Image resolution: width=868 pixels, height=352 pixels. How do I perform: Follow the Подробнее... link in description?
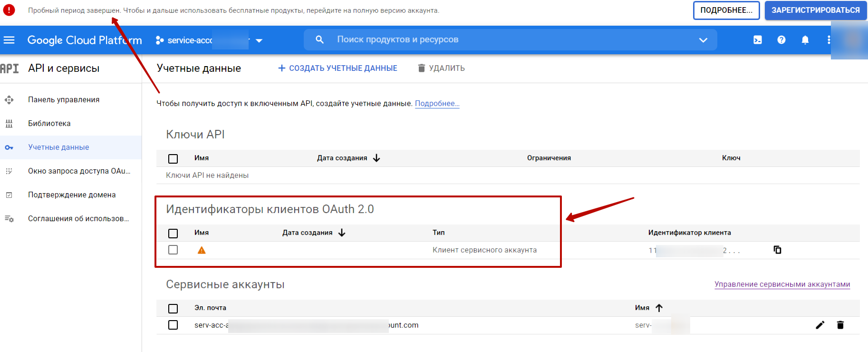tap(437, 103)
